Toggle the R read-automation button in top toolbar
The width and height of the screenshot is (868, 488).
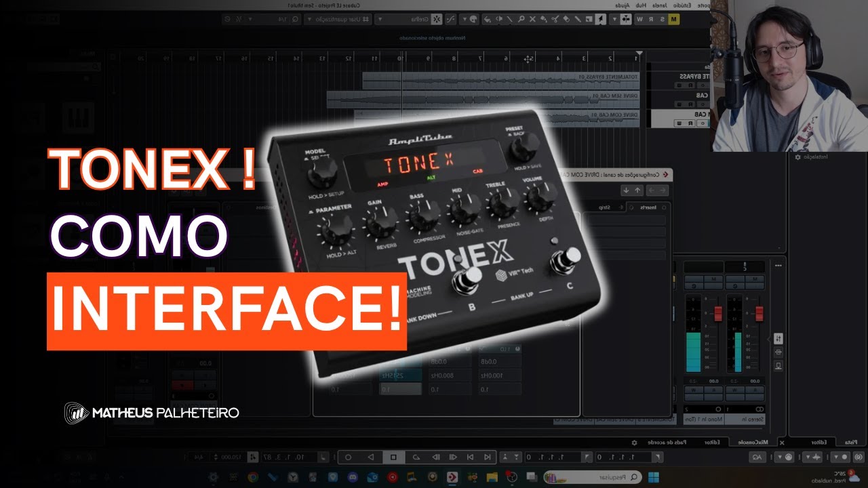coord(651,19)
